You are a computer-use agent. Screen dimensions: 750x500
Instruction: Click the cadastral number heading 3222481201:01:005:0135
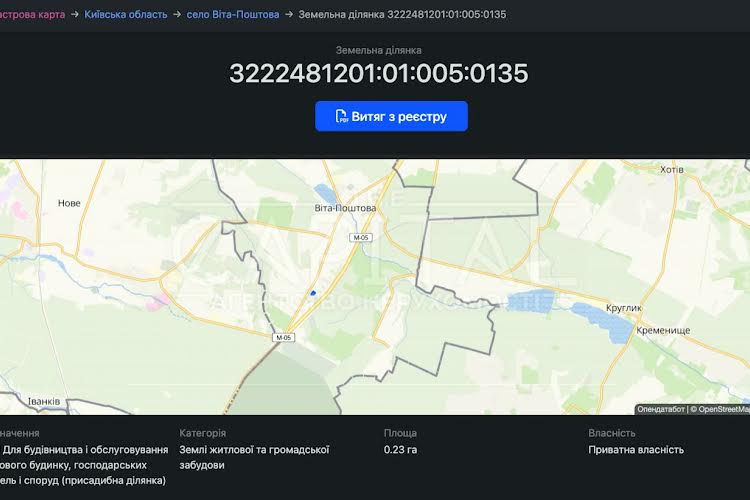[x=378, y=74]
